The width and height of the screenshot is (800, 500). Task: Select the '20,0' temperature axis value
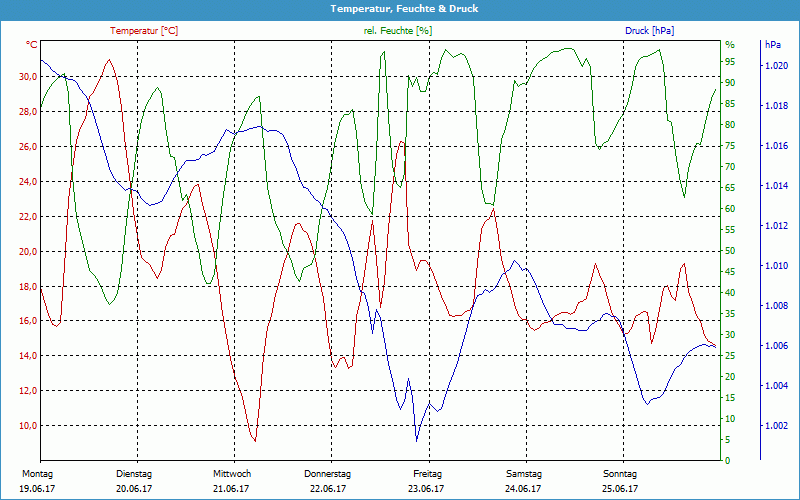pyautogui.click(x=28, y=251)
